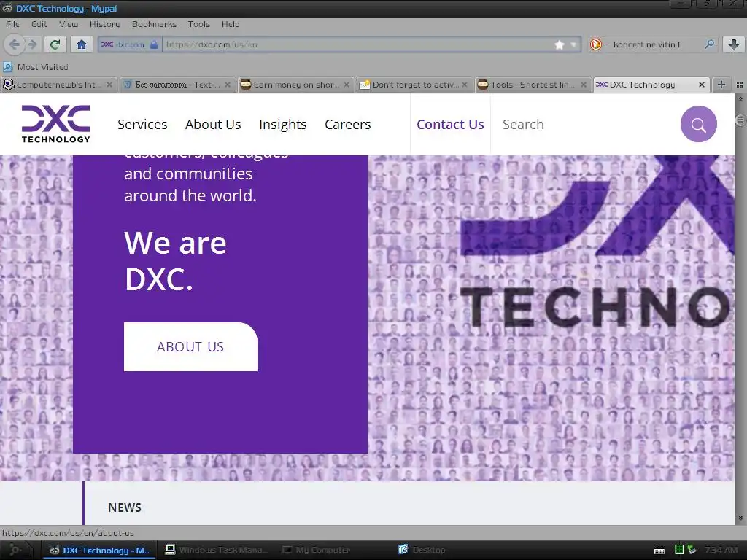The width and height of the screenshot is (747, 560).
Task: Open the Most Visited bookmarks folder
Action: point(36,67)
